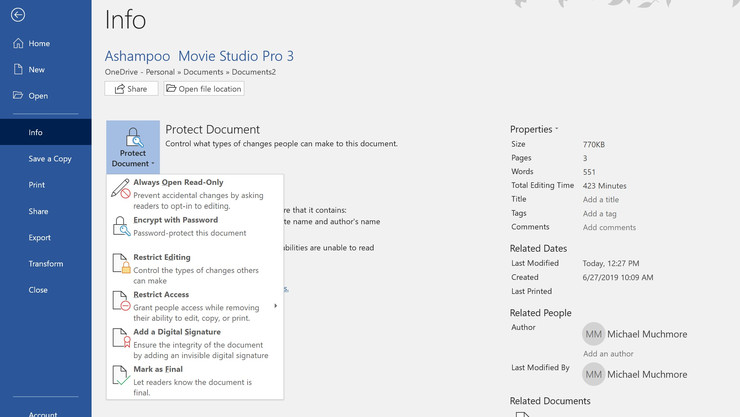
Task: Click the Restrict Access icon
Action: click(x=120, y=301)
